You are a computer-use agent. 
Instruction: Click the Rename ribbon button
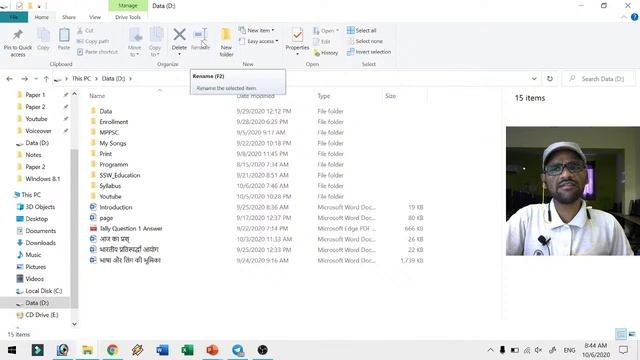pos(200,39)
